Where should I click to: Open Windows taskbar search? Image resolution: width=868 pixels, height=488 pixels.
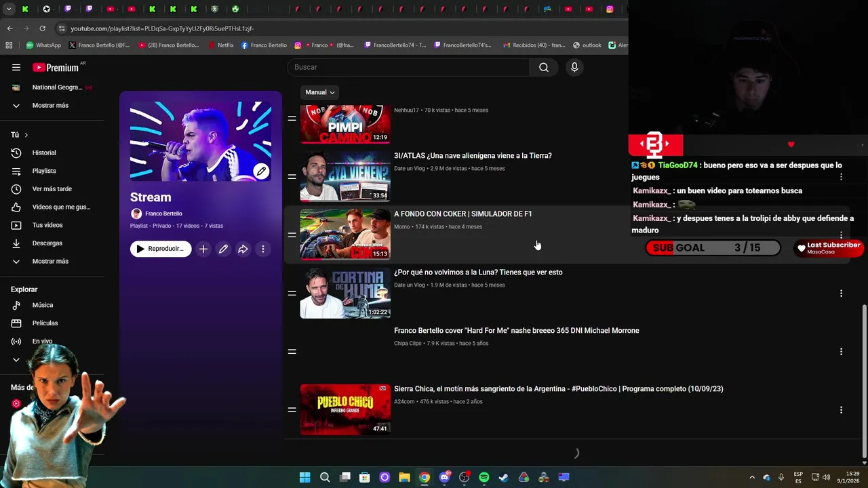coord(325,477)
